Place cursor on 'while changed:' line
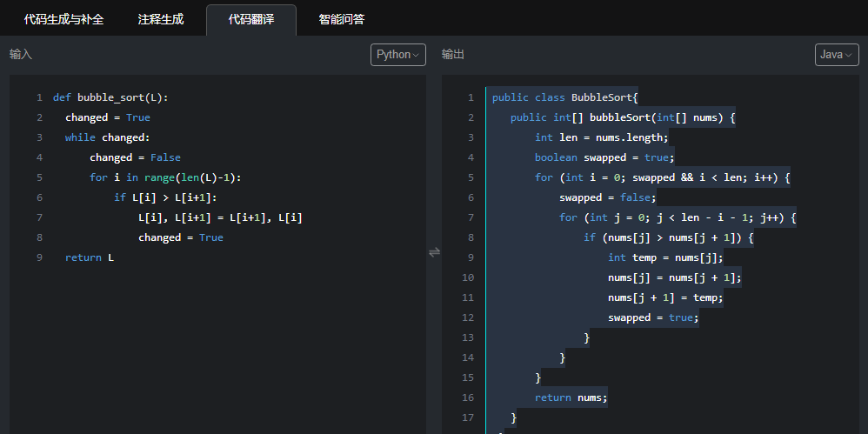This screenshot has width=868, height=434. point(107,137)
